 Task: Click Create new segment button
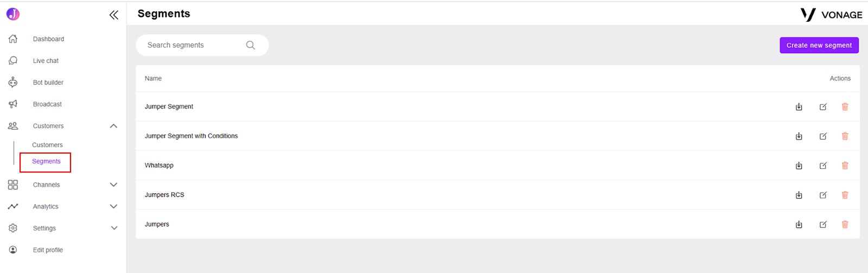[x=819, y=45]
